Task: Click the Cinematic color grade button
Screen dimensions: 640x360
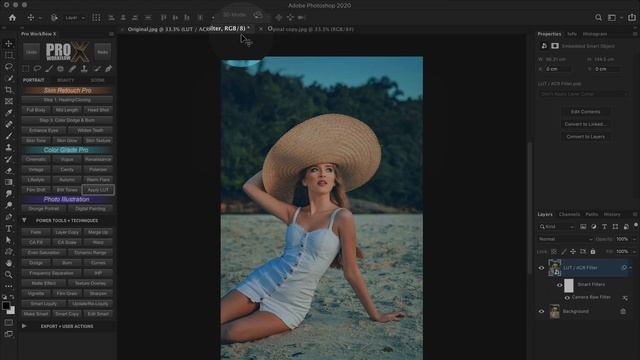Action: [36, 159]
